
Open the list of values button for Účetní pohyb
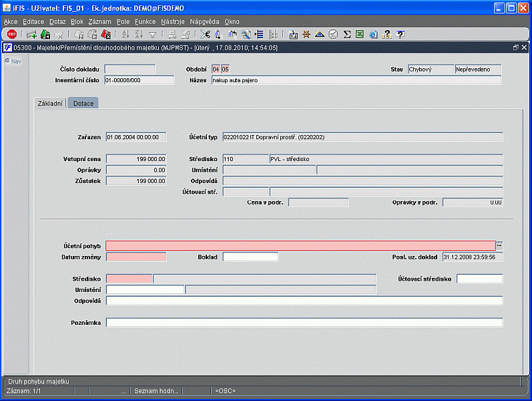coord(499,245)
